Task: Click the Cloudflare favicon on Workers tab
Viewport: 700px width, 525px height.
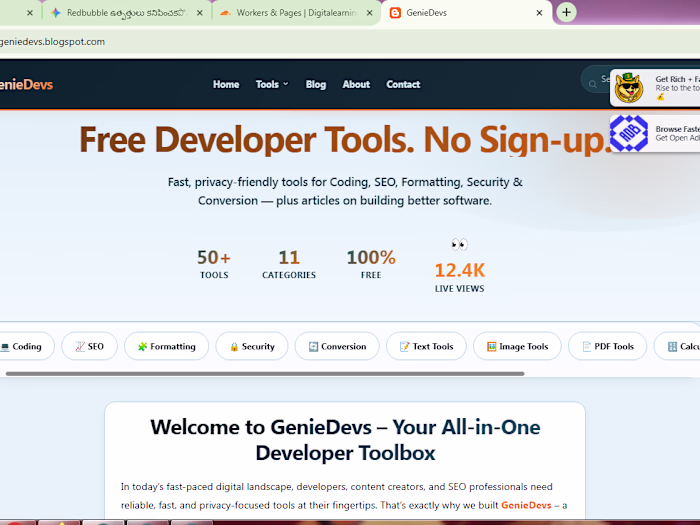Action: point(225,13)
